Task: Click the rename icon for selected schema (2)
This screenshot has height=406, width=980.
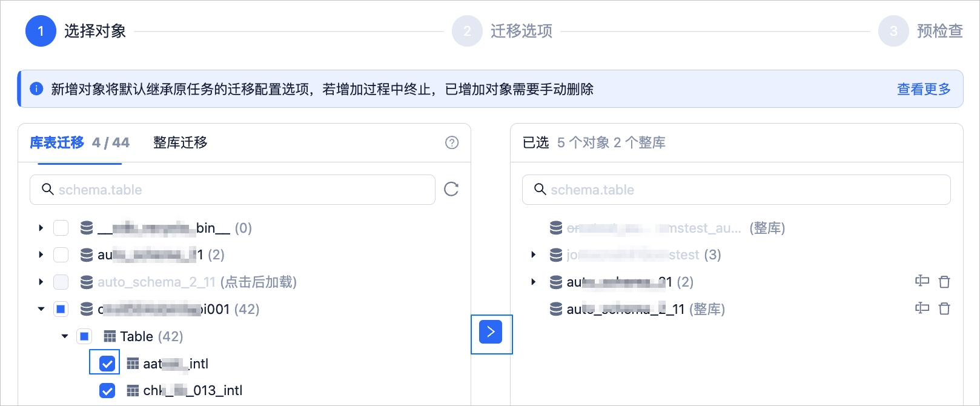Action: point(922,281)
